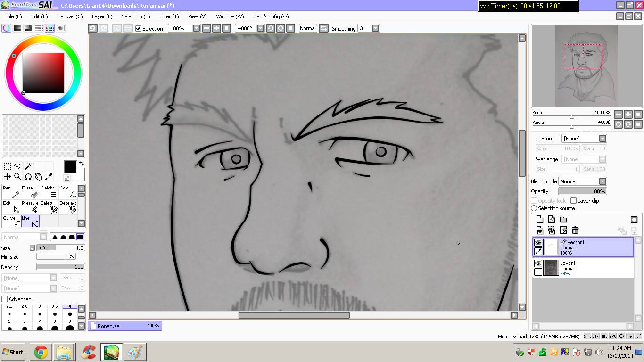
Task: Enable the Layer clip checkbox
Action: tap(573, 201)
